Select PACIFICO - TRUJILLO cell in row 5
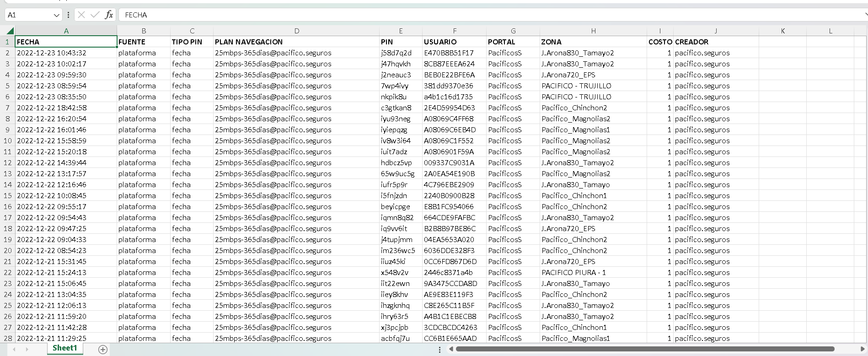The height and width of the screenshot is (356, 868). click(x=593, y=86)
